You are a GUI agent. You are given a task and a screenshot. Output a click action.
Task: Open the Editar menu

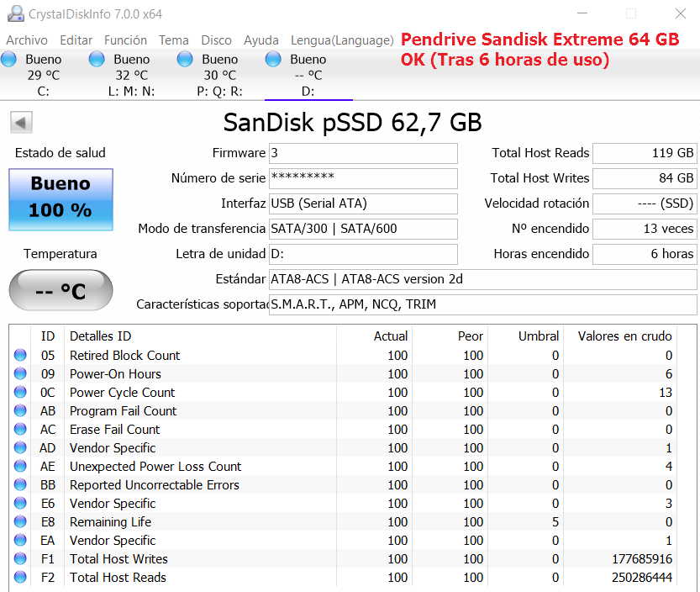(x=76, y=40)
